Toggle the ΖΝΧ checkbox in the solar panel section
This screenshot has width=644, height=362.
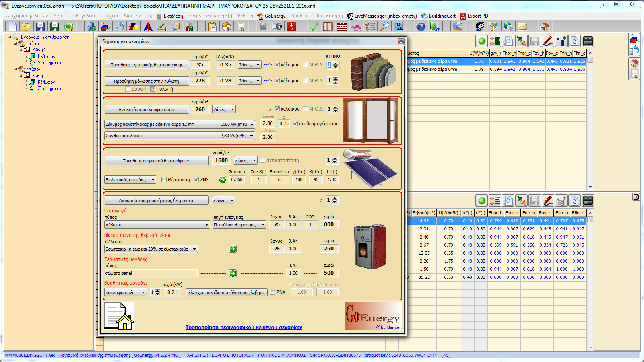pos(196,180)
